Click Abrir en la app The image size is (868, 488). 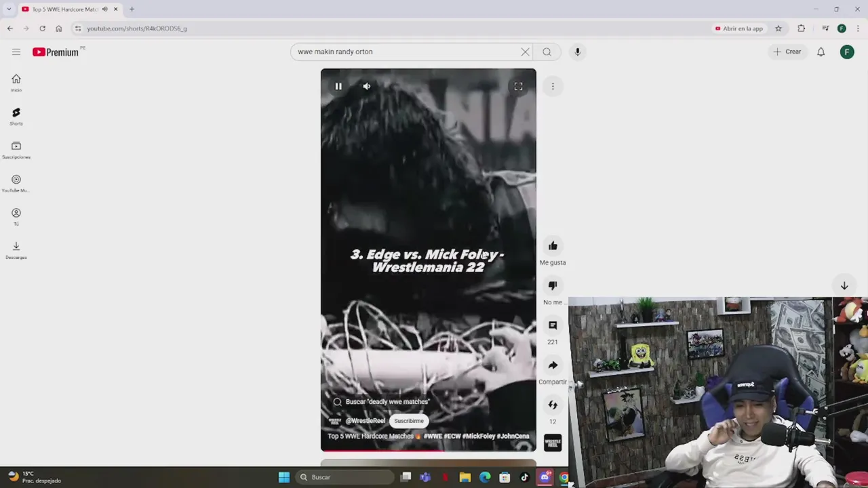pyautogui.click(x=739, y=28)
